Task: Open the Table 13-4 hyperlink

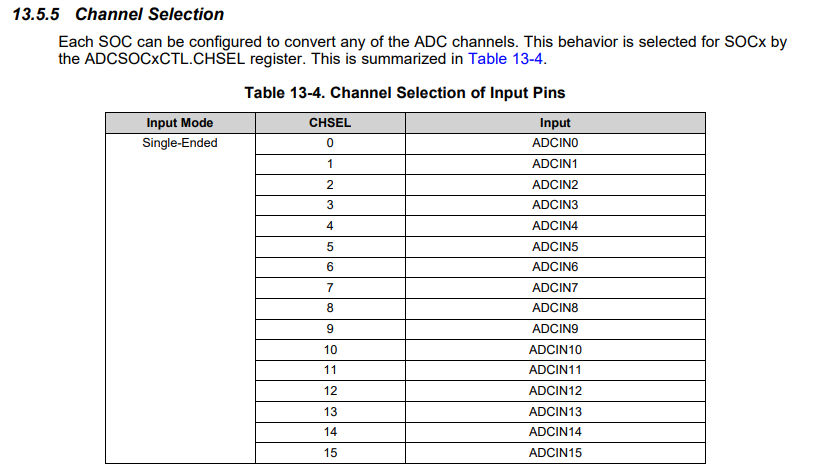Action: (507, 59)
